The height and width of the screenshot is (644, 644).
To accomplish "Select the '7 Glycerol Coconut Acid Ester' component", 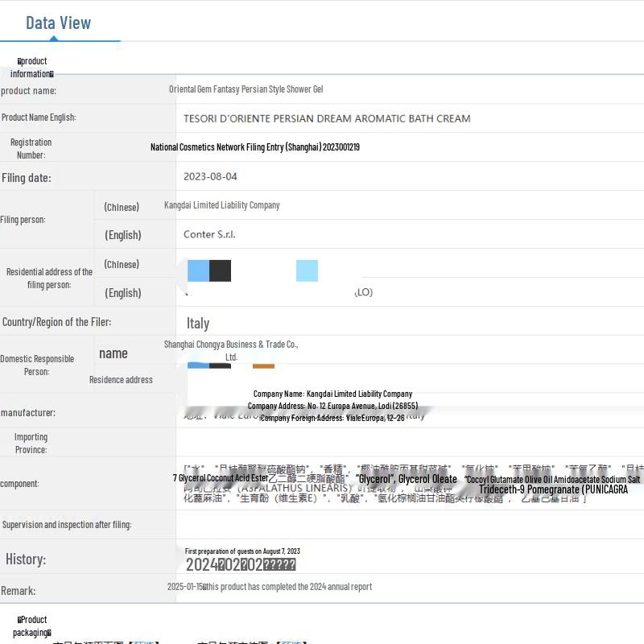I will (220, 478).
